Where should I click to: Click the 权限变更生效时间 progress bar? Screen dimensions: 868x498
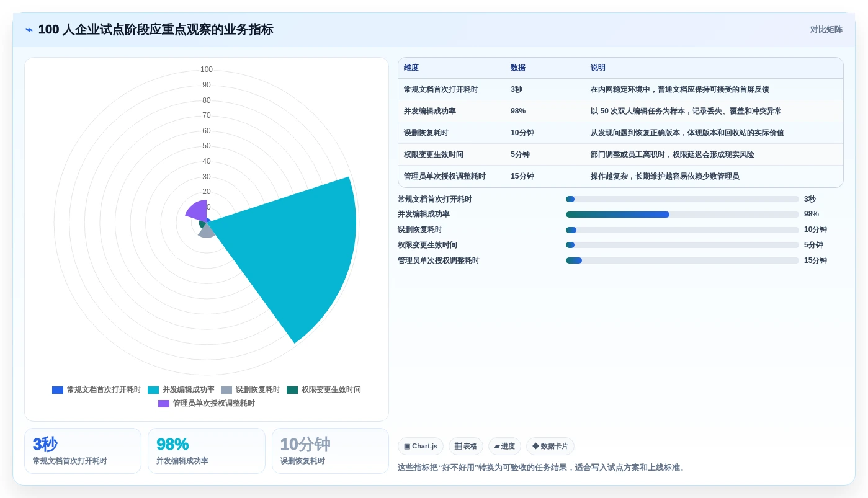click(682, 245)
